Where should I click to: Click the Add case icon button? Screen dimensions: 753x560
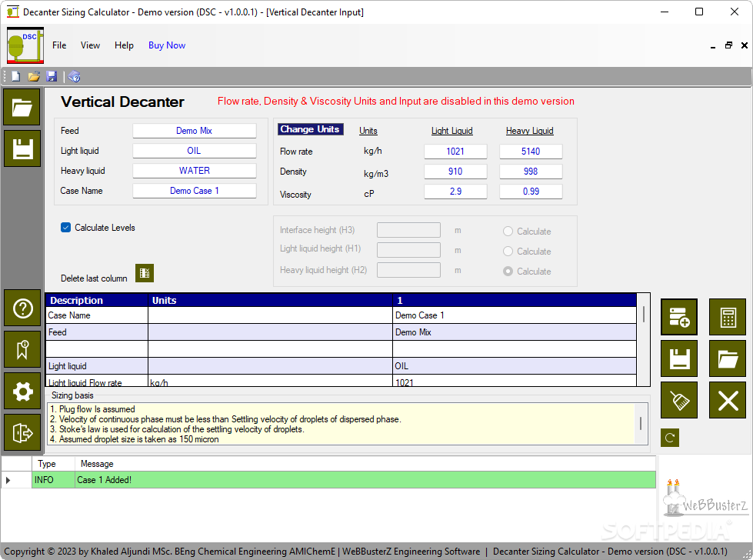(x=679, y=317)
